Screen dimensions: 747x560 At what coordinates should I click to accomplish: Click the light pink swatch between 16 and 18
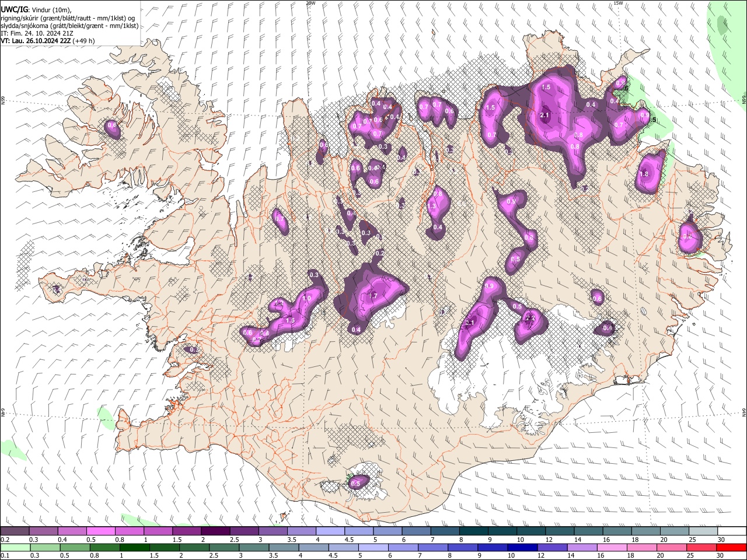pos(612,548)
